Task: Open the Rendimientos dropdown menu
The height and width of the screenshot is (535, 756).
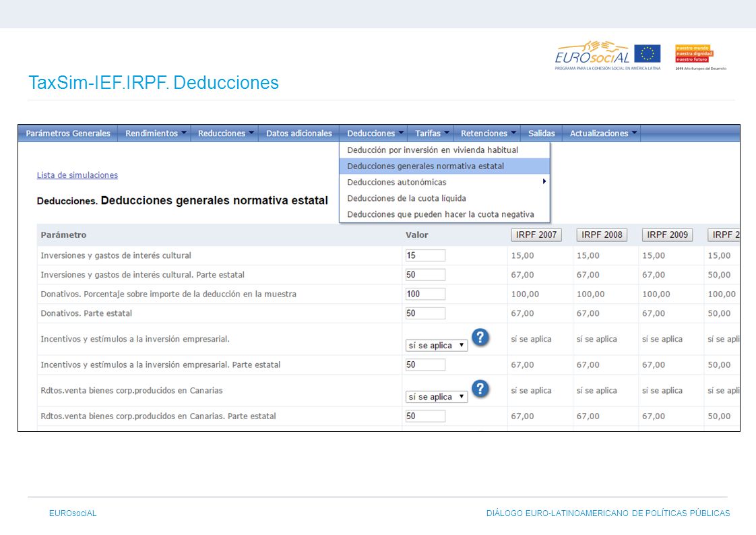Action: (x=155, y=133)
